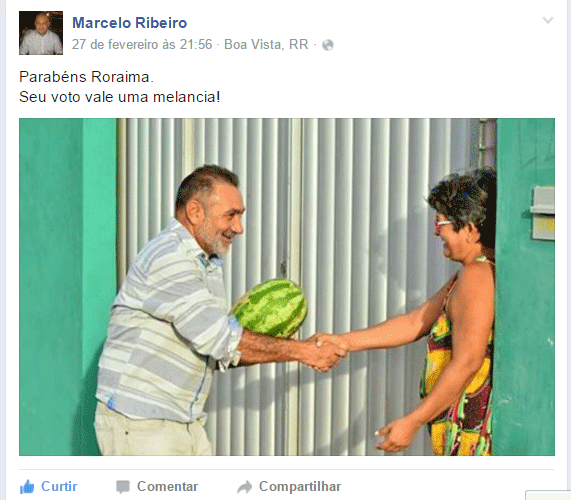Click the partially visible box at bottom-right corner

click(548, 495)
